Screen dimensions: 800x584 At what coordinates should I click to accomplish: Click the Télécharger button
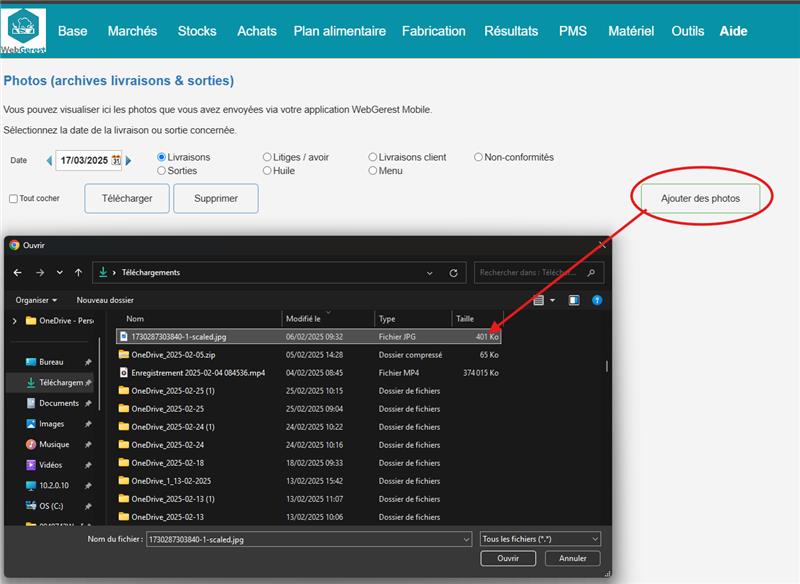coord(127,198)
